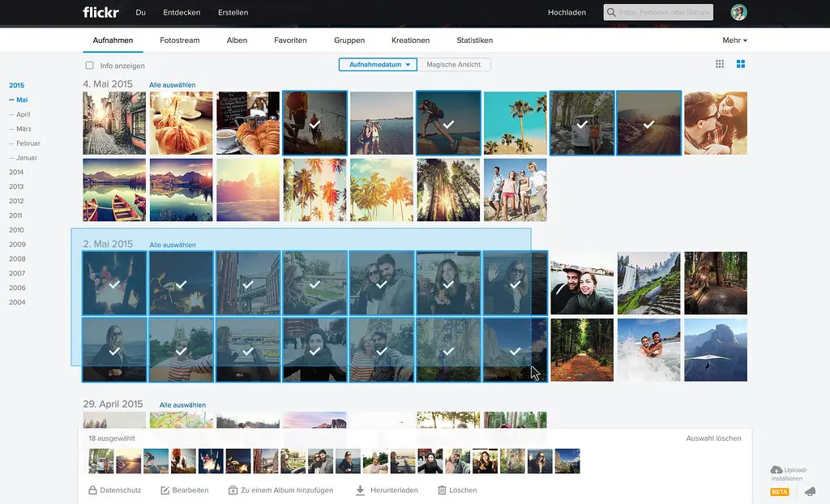Viewport: 830px width, 504px height.
Task: Switch to justified layout view icon
Action: (740, 63)
